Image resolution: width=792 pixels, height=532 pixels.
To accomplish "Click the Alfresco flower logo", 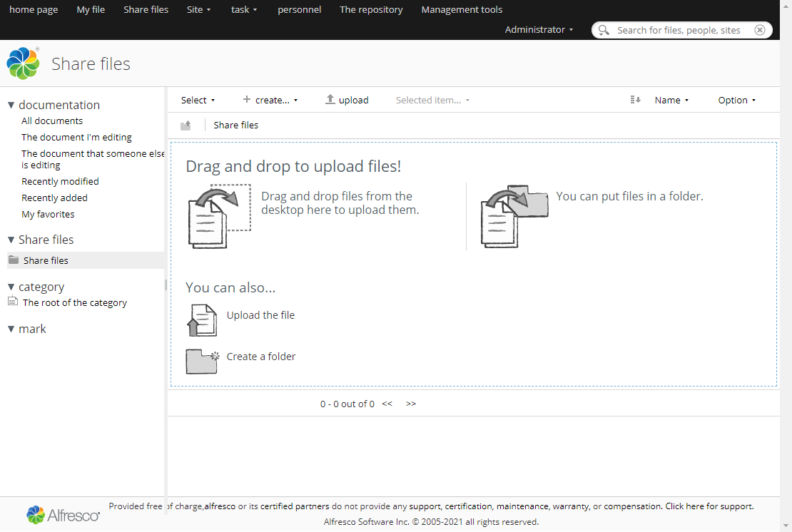I will (22, 63).
